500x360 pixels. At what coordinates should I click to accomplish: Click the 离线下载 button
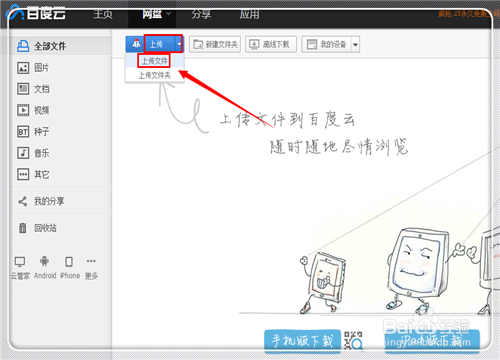pyautogui.click(x=271, y=44)
